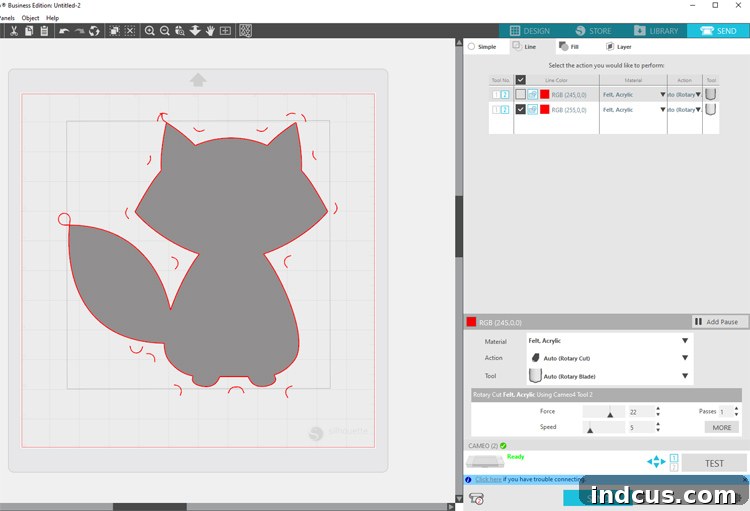This screenshot has height=511, width=750.
Task: Click the Deselect All icon
Action: [130, 31]
